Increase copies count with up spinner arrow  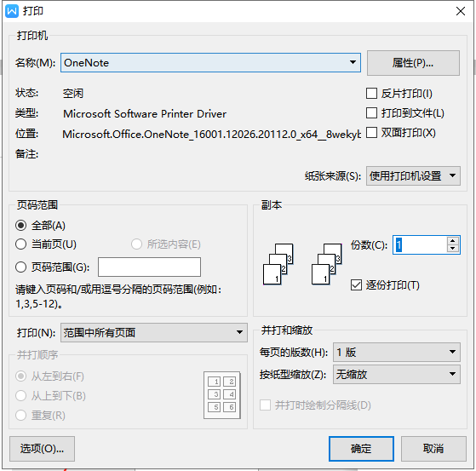click(453, 241)
